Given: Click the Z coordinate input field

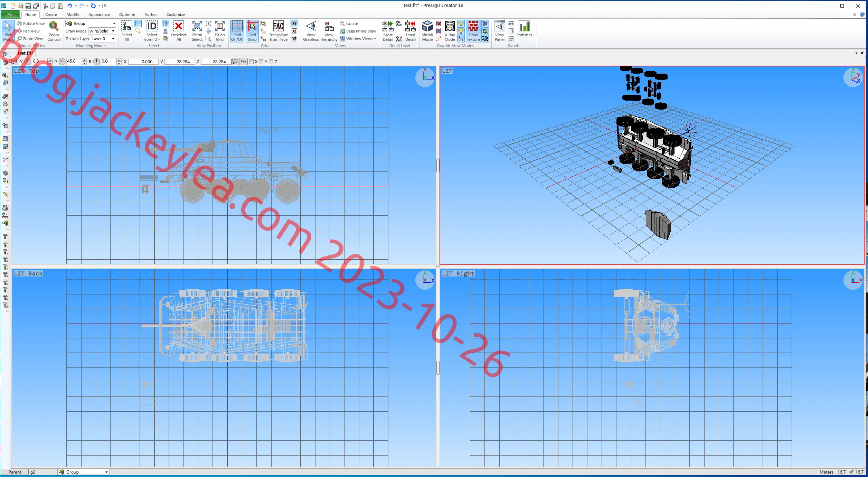Looking at the screenshot, I should click(x=216, y=62).
